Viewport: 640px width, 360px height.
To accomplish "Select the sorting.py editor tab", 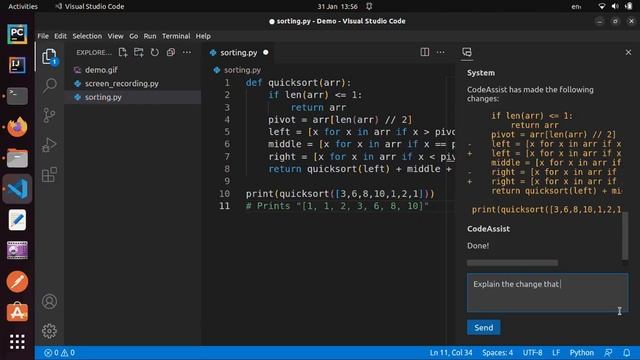I will point(239,53).
